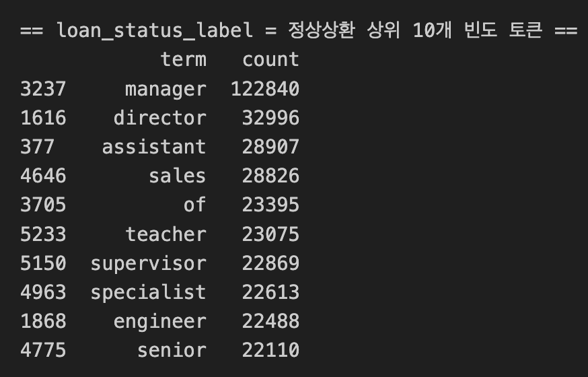Click the term 'supervisor'

tap(149, 264)
